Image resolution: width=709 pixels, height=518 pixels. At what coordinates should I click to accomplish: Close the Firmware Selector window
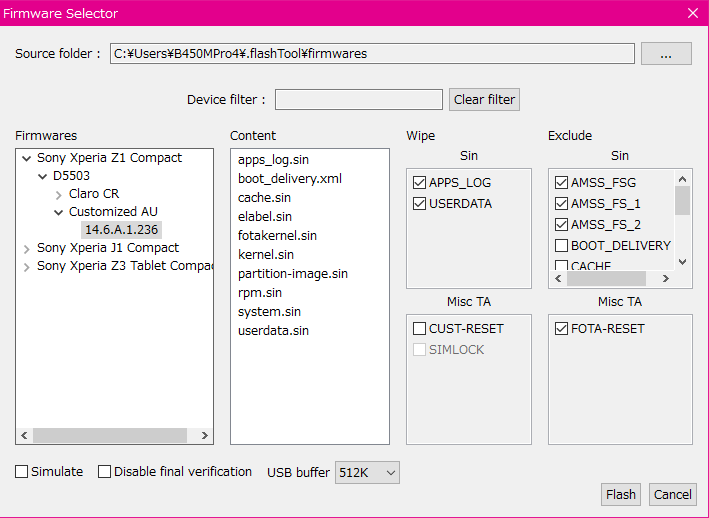pyautogui.click(x=693, y=13)
